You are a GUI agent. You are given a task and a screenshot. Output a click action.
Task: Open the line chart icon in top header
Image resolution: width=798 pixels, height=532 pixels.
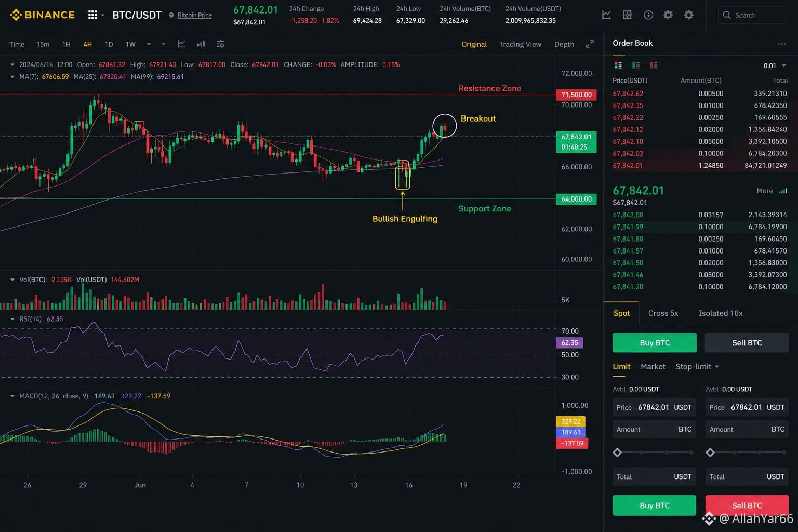click(x=606, y=15)
